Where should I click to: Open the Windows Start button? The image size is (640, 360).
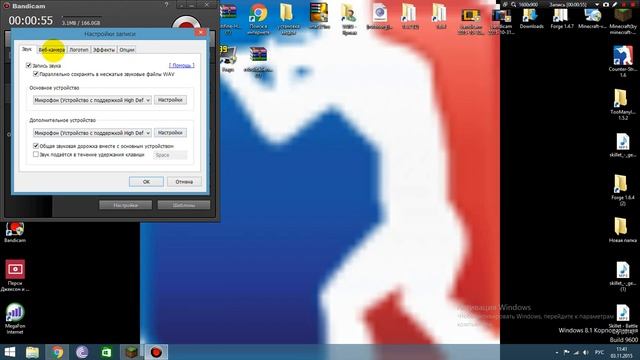tap(10, 352)
